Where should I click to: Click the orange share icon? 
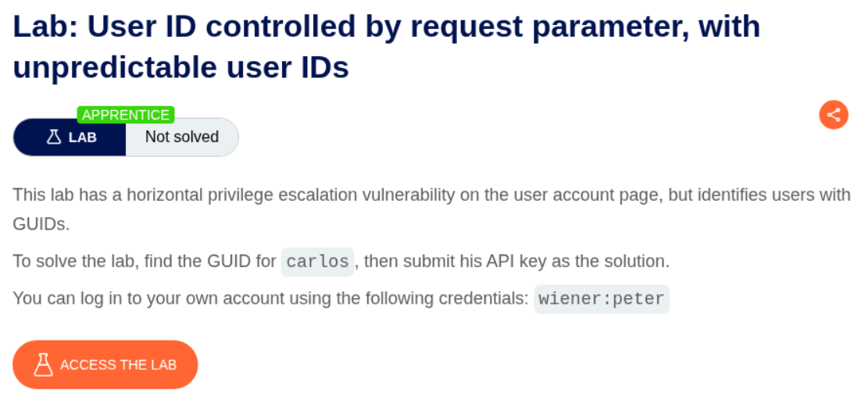834,115
